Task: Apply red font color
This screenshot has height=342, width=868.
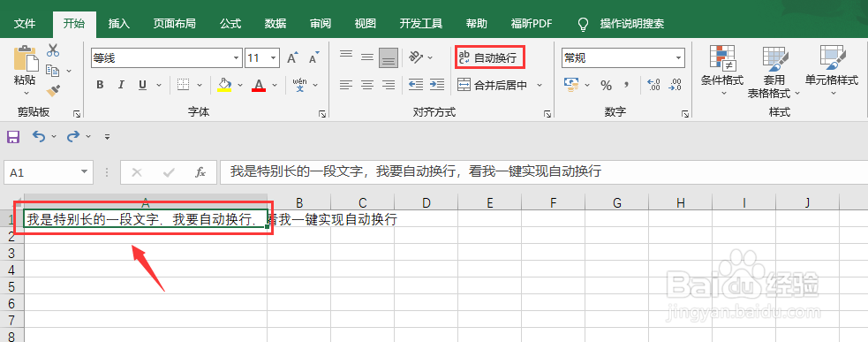Action: click(259, 85)
